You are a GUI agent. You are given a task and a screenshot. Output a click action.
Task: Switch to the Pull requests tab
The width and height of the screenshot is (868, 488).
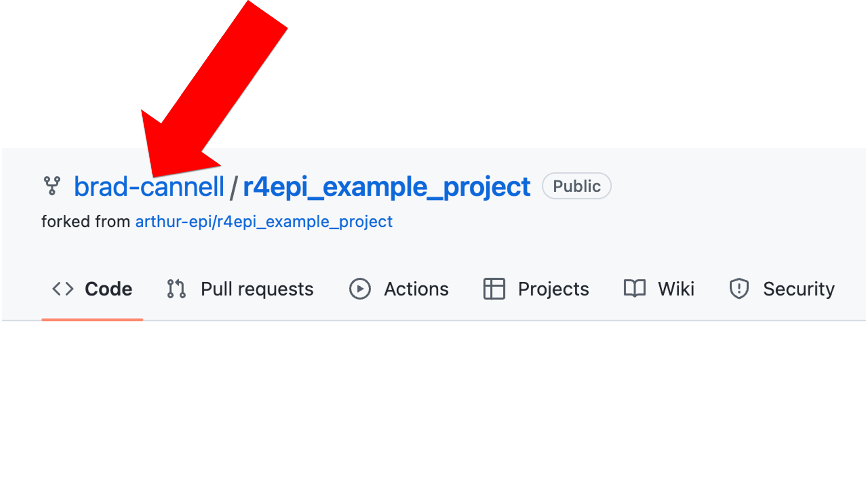(257, 290)
